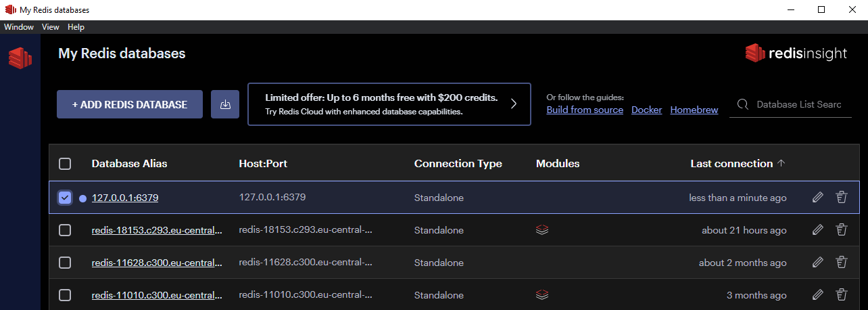
Task: Expand the Redis Cloud limited offer chevron
Action: coord(513,104)
